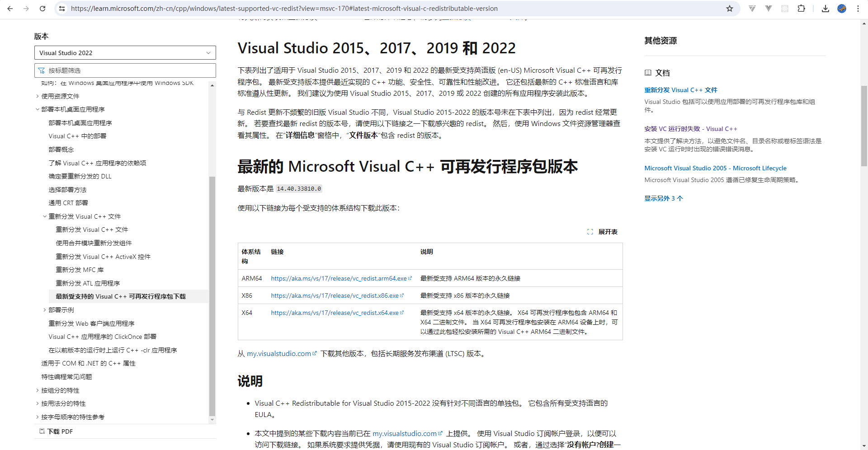Open 使用合并模块重新分发组件
This screenshot has width=868, height=450.
[94, 243]
